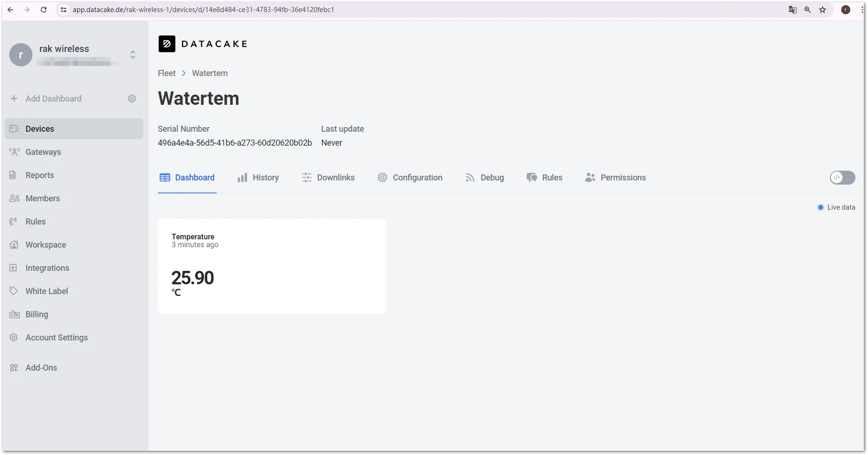Click the Datacake logo icon
Viewport: 868px width, 455px height.
pyautogui.click(x=167, y=44)
